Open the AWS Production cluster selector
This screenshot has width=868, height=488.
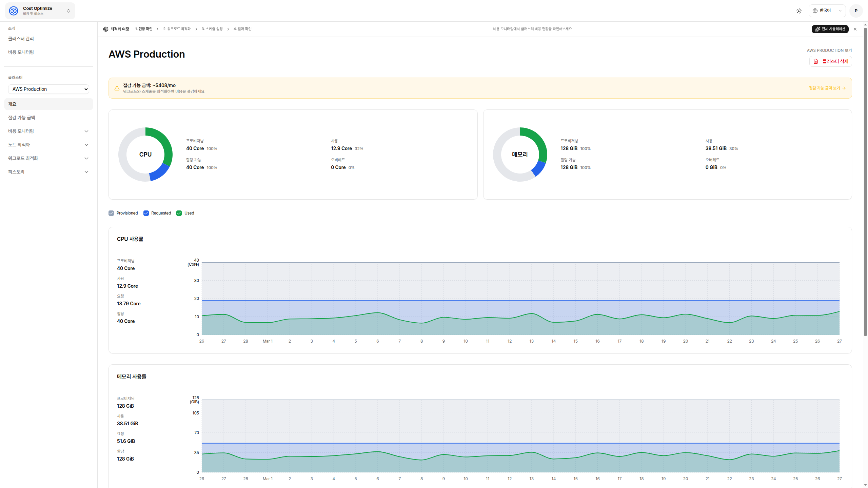[x=48, y=89]
